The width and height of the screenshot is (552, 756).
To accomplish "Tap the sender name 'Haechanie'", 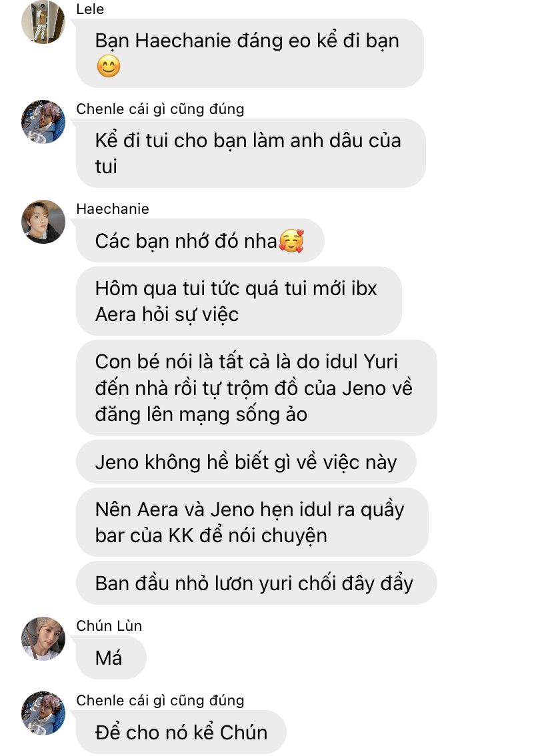I will click(113, 208).
